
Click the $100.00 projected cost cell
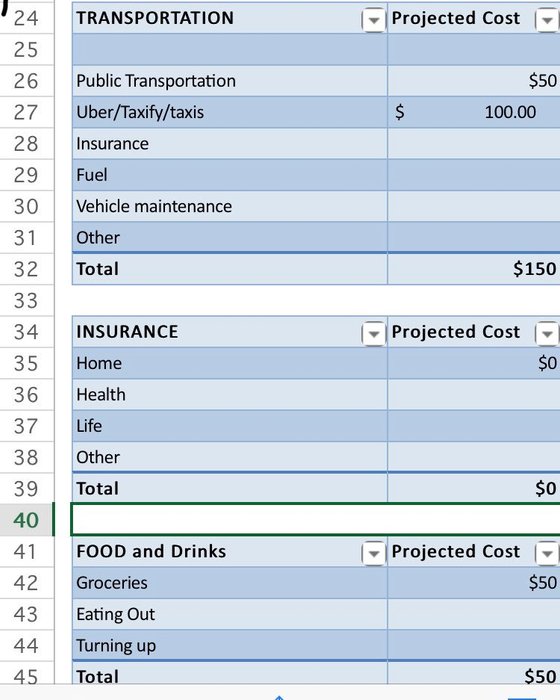pos(474,112)
